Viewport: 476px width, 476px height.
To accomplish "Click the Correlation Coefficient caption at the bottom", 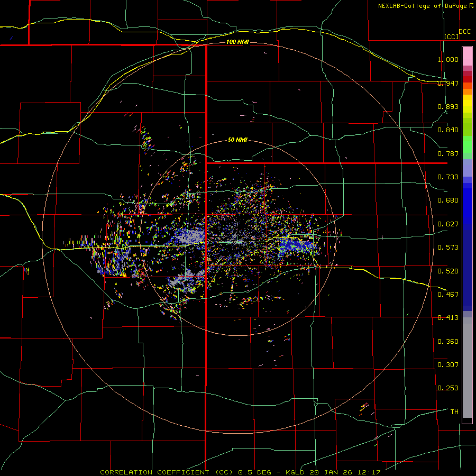I will click(240, 472).
